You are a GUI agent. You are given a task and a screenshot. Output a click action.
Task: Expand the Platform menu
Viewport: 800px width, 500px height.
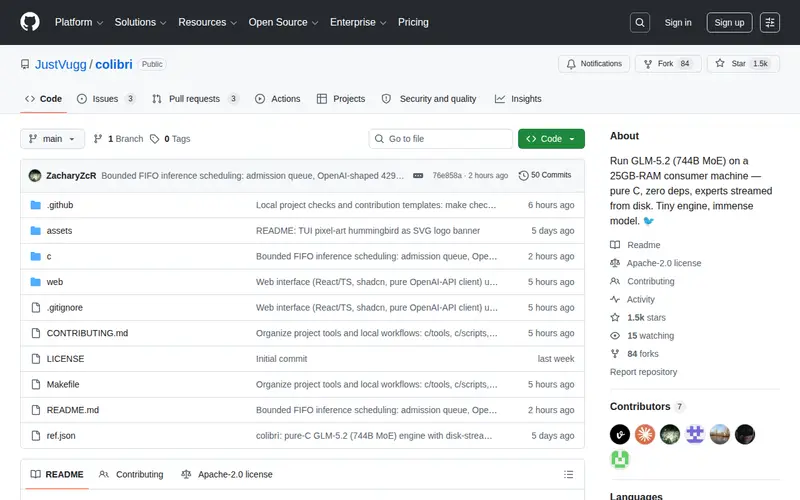pyautogui.click(x=79, y=22)
